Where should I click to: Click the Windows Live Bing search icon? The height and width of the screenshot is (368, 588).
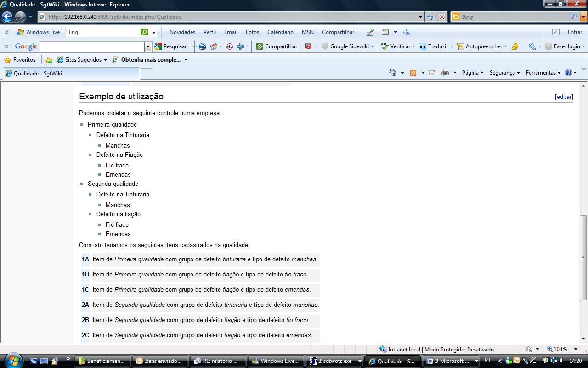click(x=145, y=32)
